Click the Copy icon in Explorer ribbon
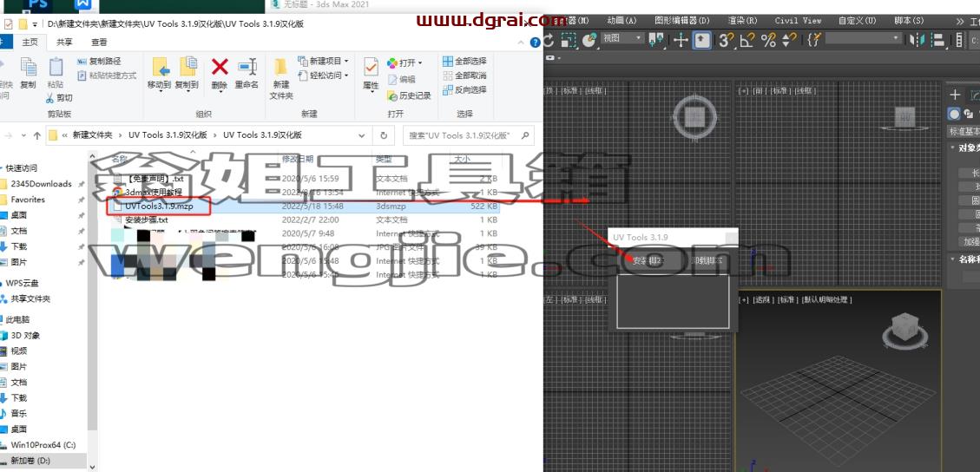 click(28, 68)
